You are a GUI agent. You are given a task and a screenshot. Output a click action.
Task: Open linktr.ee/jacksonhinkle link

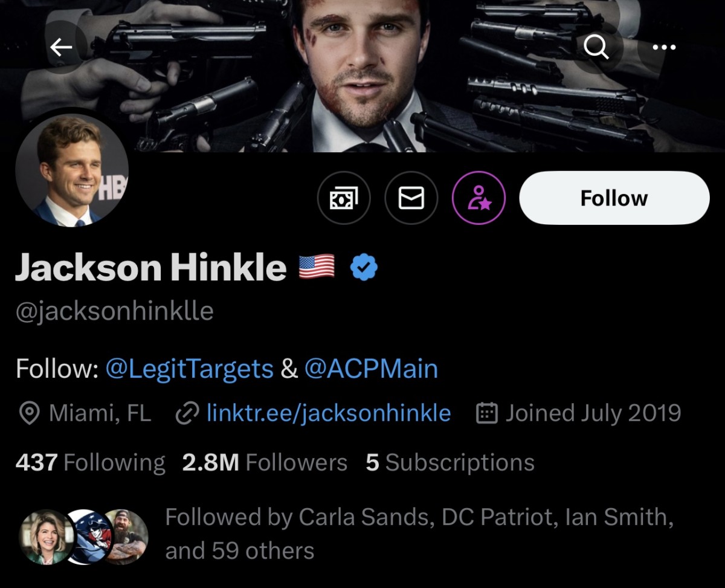click(328, 413)
